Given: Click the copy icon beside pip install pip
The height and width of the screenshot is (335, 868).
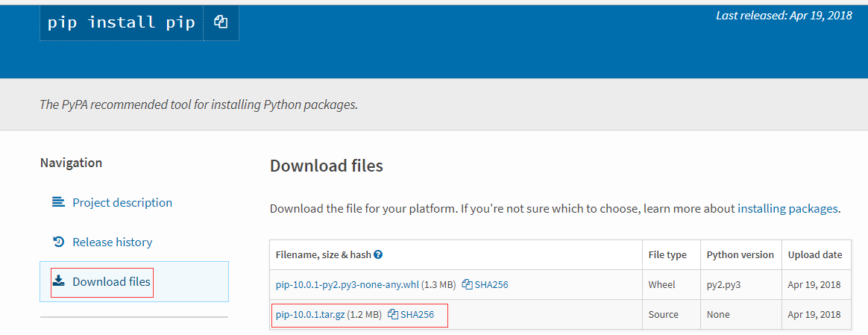Looking at the screenshot, I should pos(220,22).
